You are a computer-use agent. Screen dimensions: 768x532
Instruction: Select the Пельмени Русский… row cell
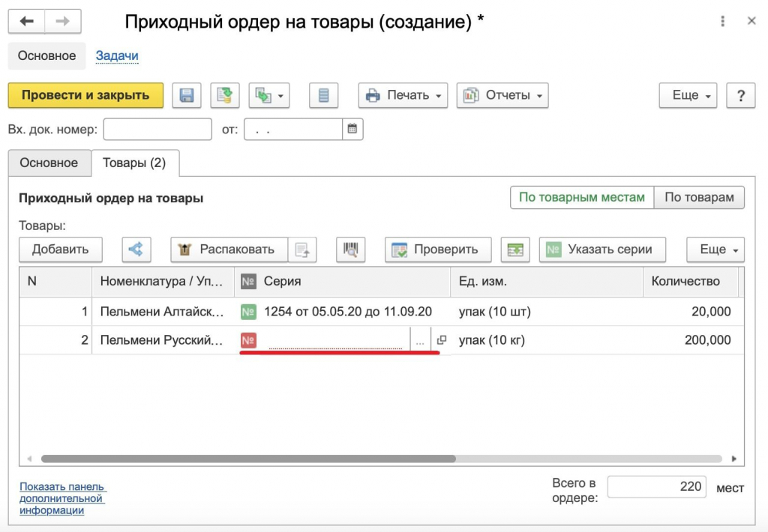coord(163,339)
